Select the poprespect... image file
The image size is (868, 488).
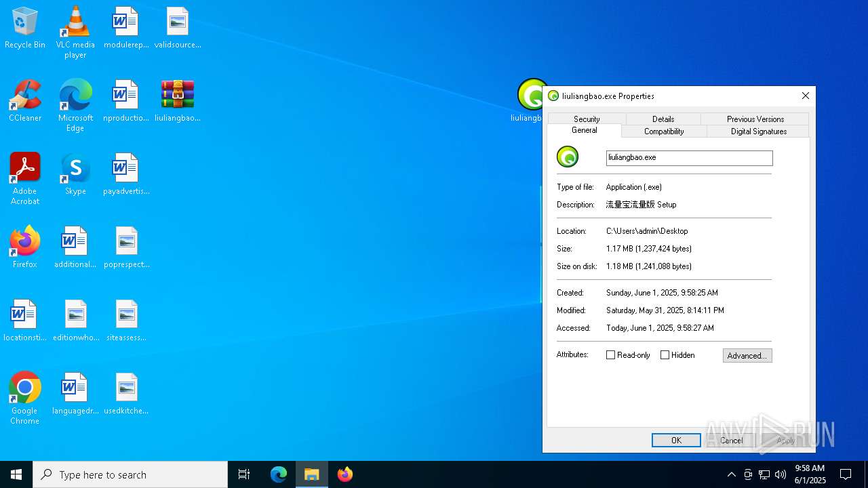[x=126, y=247]
